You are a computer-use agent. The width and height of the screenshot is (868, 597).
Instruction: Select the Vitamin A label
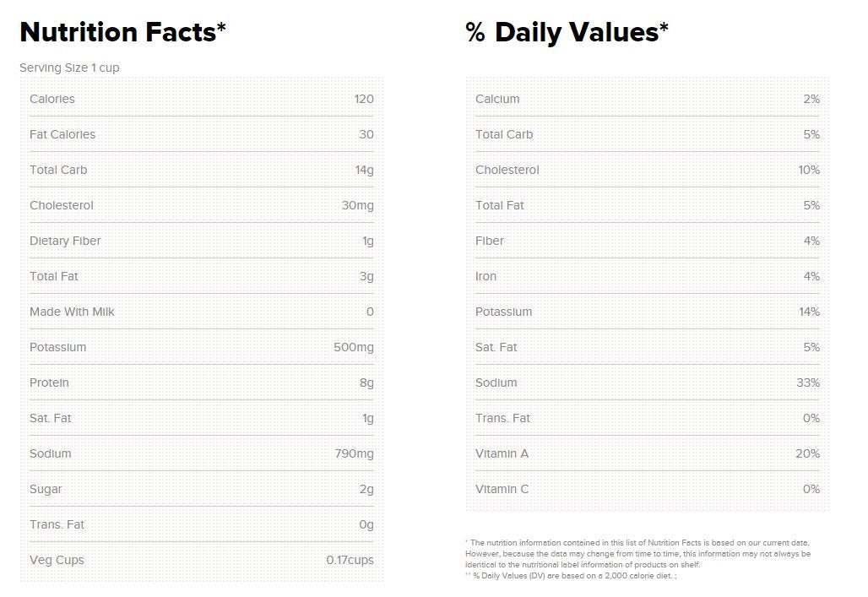pos(502,453)
